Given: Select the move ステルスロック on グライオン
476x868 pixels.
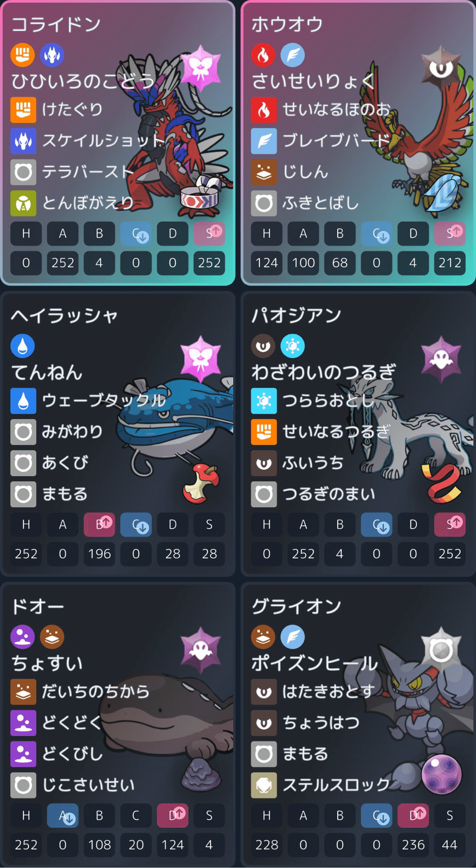Looking at the screenshot, I should pyautogui.click(x=336, y=785).
